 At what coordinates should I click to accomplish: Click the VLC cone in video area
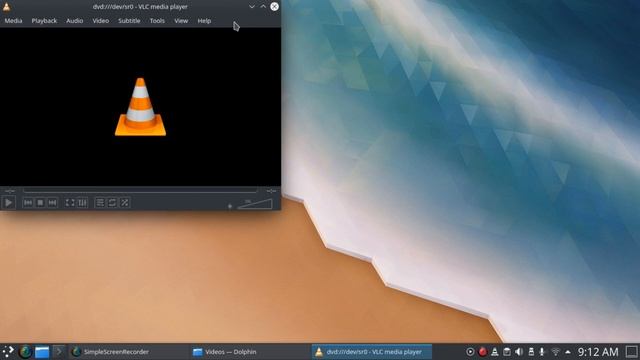coord(140,107)
